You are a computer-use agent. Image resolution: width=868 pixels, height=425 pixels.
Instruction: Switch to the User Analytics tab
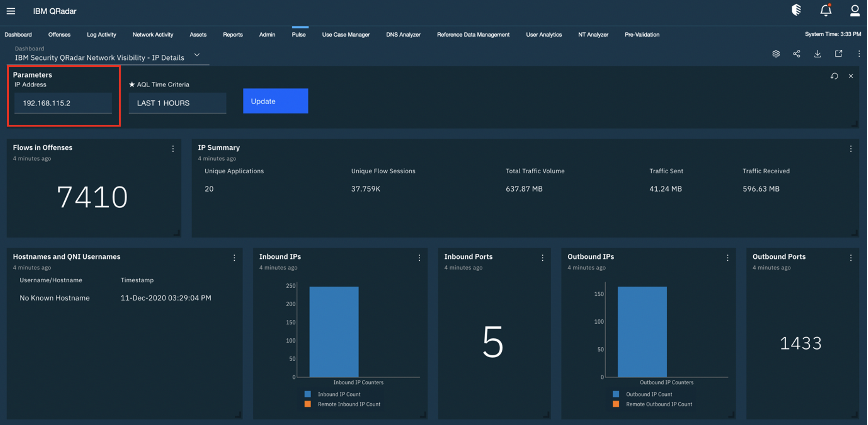(544, 34)
